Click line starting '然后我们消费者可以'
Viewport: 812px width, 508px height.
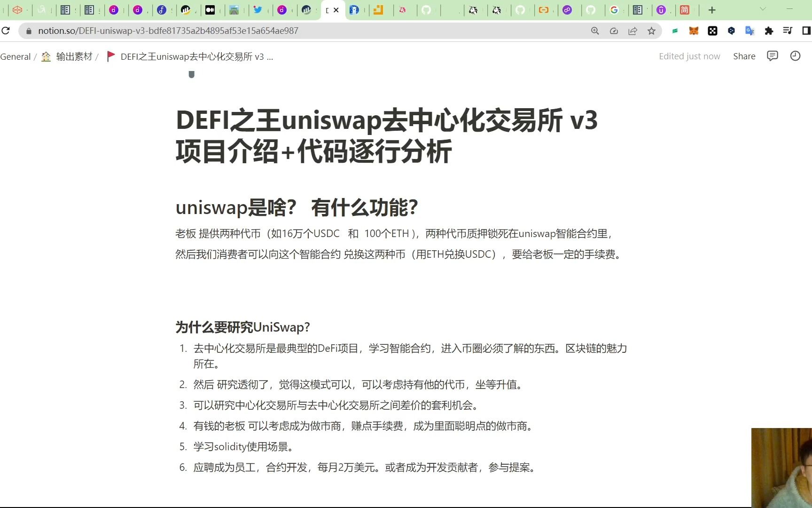tap(399, 254)
